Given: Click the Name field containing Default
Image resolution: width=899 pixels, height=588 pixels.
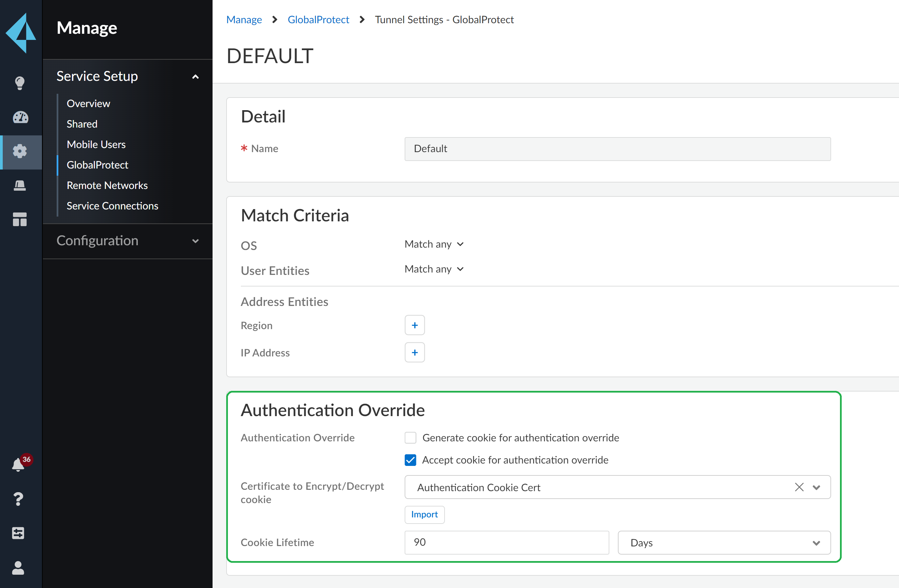Looking at the screenshot, I should coord(617,149).
